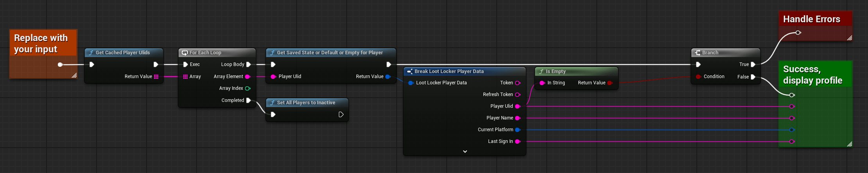868x173 pixels.
Task: Click the Token output pin
Action: (518, 83)
